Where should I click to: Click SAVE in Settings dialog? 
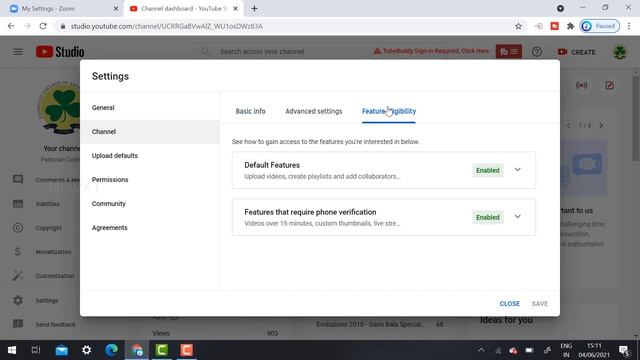[540, 304]
